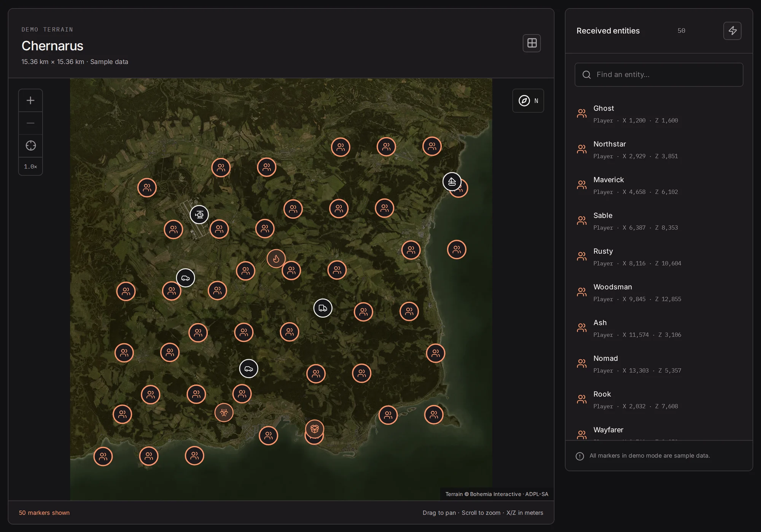Select the Maverick player entry
This screenshot has width=761, height=532.
pos(659,185)
